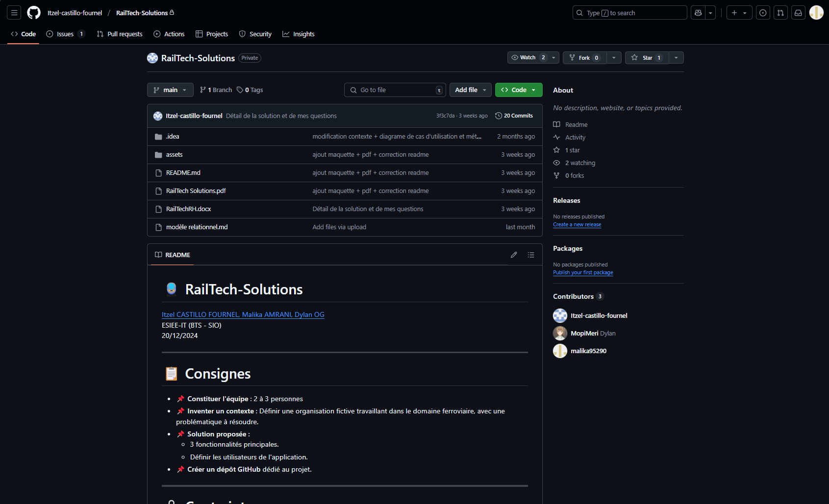Click malika95290 contributor avatar

coord(560,351)
